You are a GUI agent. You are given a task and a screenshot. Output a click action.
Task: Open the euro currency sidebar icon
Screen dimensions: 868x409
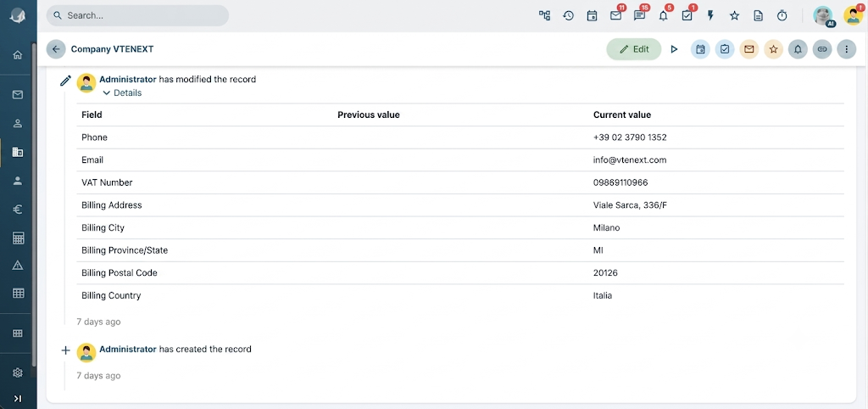18,210
